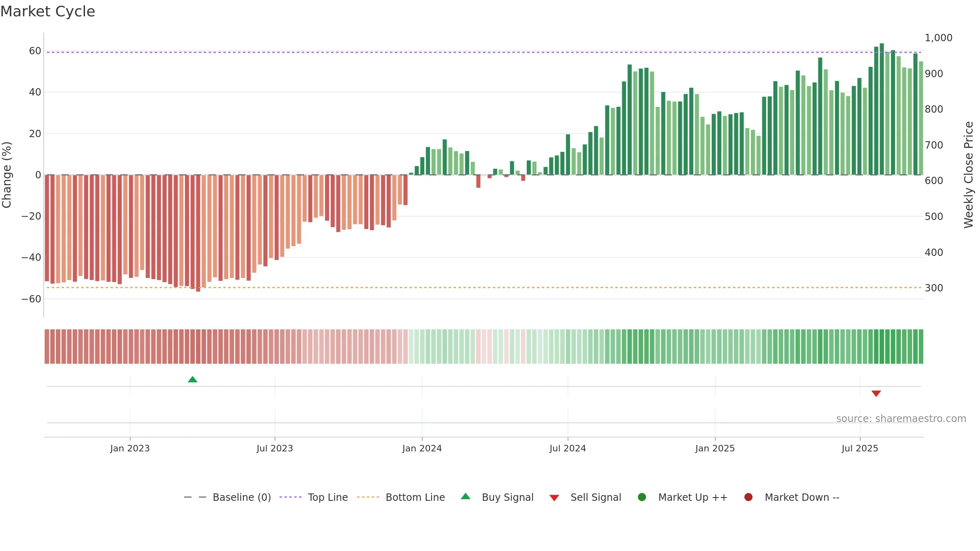Click the orange dotted line sample in legend
Image resolution: width=980 pixels, height=551 pixels.
tap(368, 497)
